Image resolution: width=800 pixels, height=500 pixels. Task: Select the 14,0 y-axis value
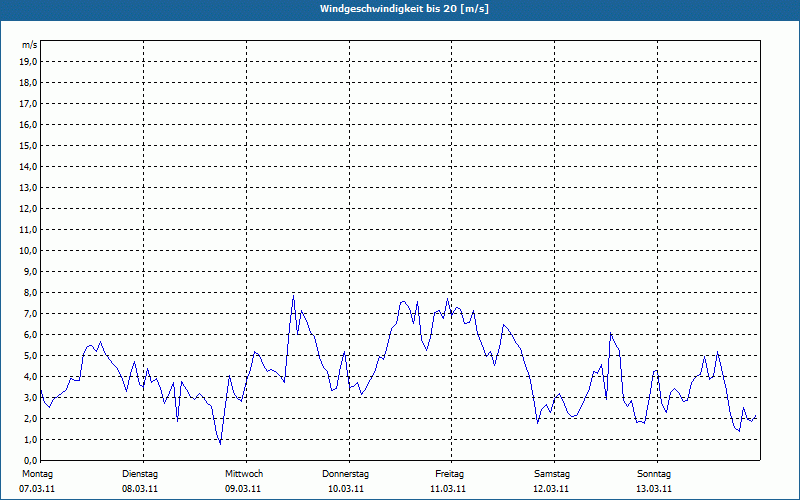(29, 166)
